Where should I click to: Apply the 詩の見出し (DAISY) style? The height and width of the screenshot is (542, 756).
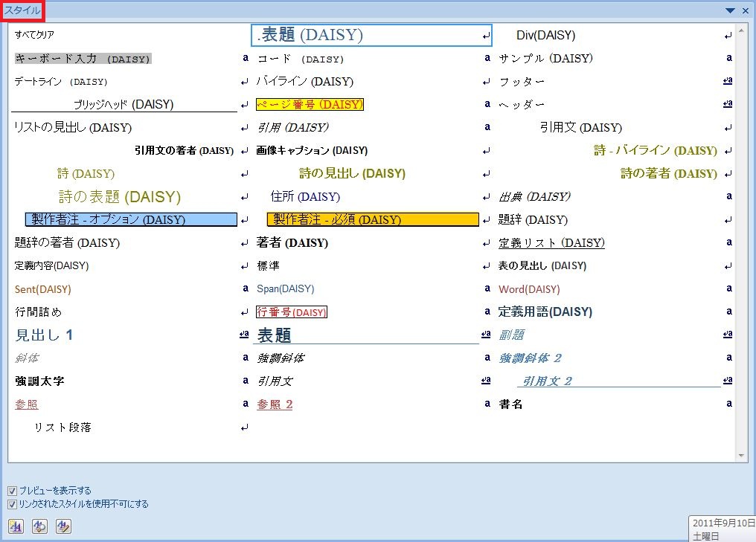[x=351, y=173]
